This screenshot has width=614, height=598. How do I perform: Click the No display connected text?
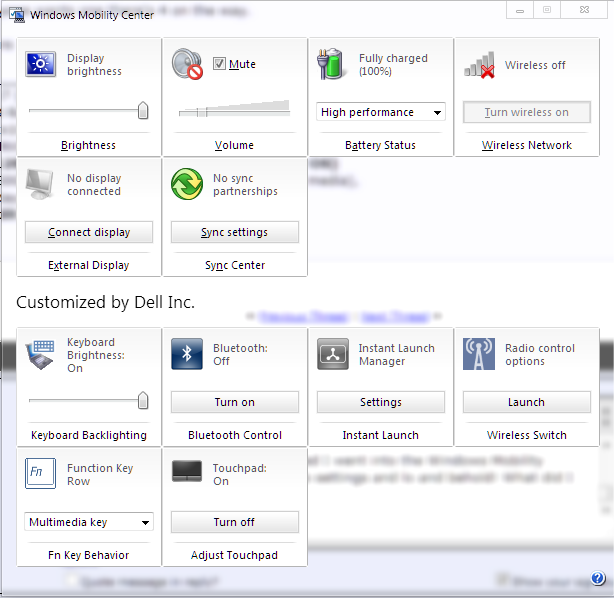coord(94,184)
